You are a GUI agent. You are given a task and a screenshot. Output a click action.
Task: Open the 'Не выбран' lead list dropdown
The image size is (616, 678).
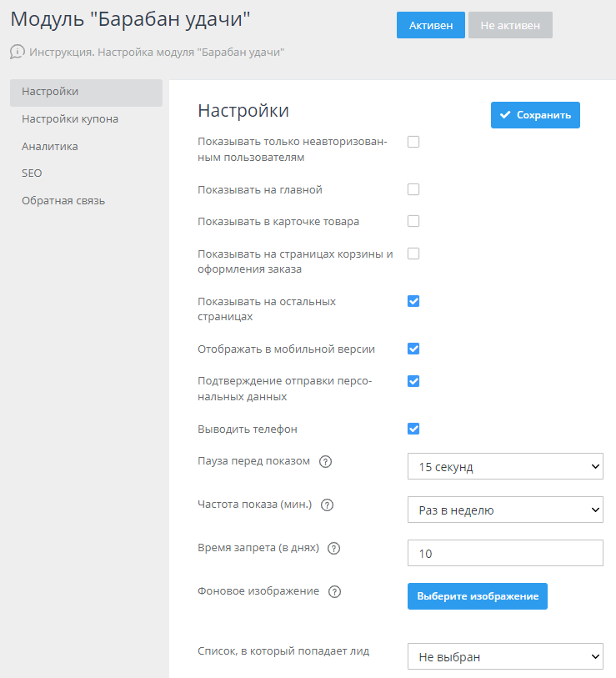(x=505, y=657)
